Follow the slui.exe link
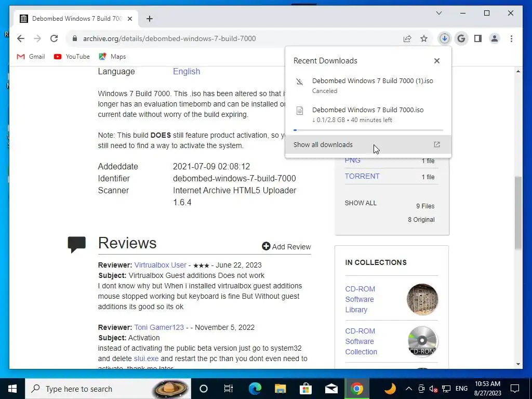This screenshot has height=399, width=532. pyautogui.click(x=146, y=358)
